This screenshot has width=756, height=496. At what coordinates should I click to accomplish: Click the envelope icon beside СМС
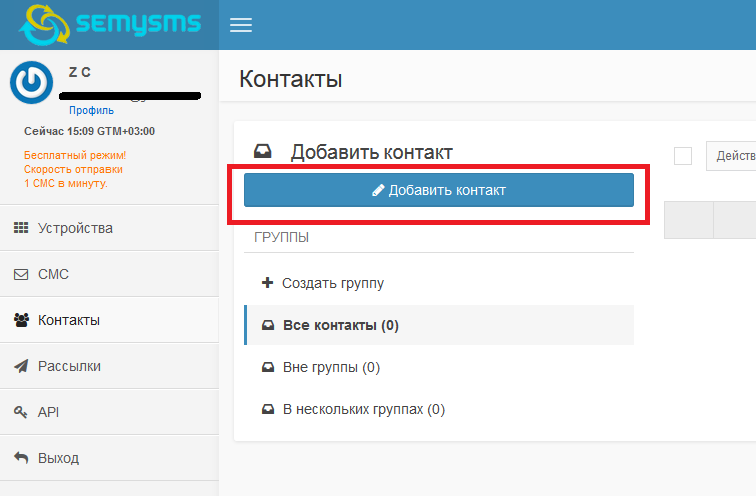[20, 274]
